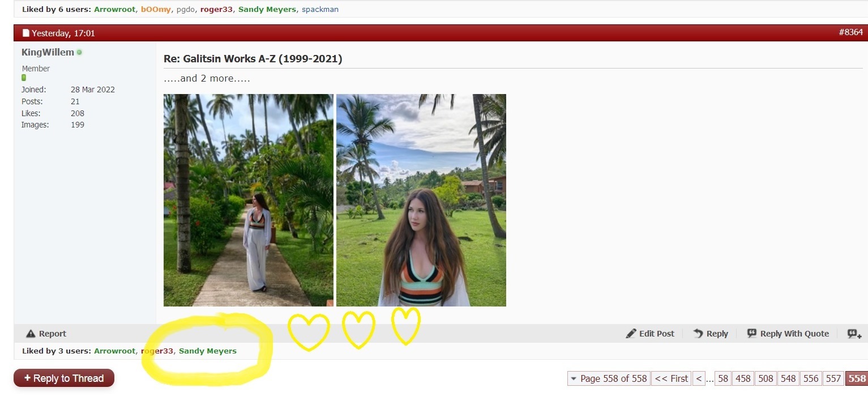Image resolution: width=868 pixels, height=396 pixels.
Task: Open bOOmy user profile link
Action: (x=156, y=10)
